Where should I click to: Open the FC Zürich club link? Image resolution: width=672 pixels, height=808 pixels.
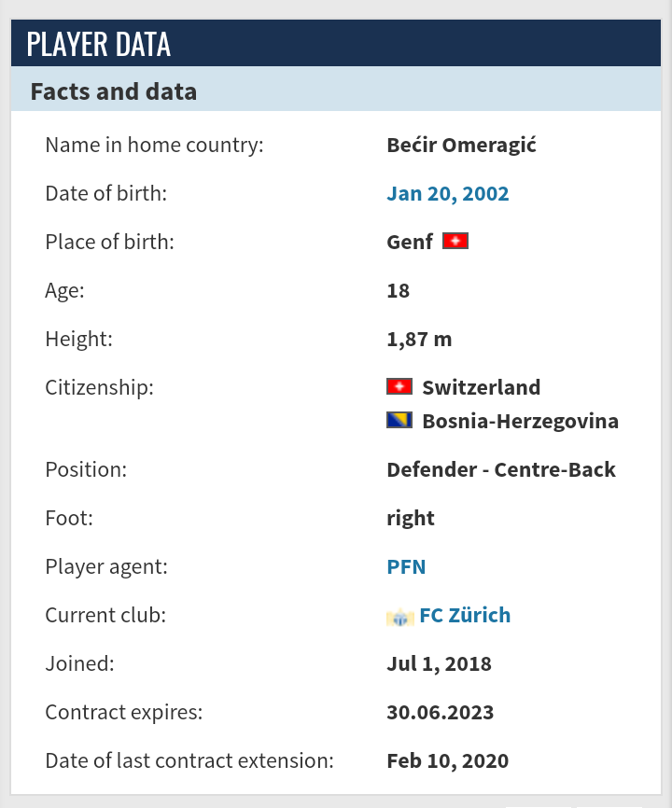tap(465, 615)
